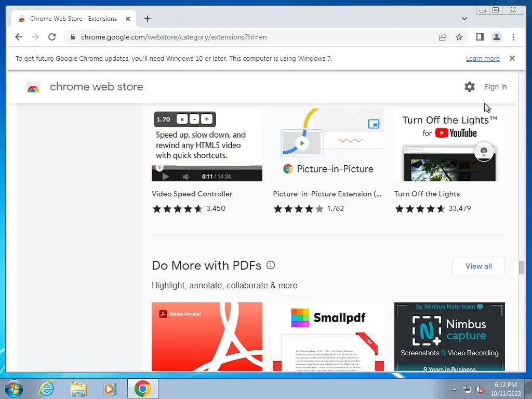This screenshot has width=532, height=399.
Task: Go back using the browser back arrow
Action: [19, 37]
